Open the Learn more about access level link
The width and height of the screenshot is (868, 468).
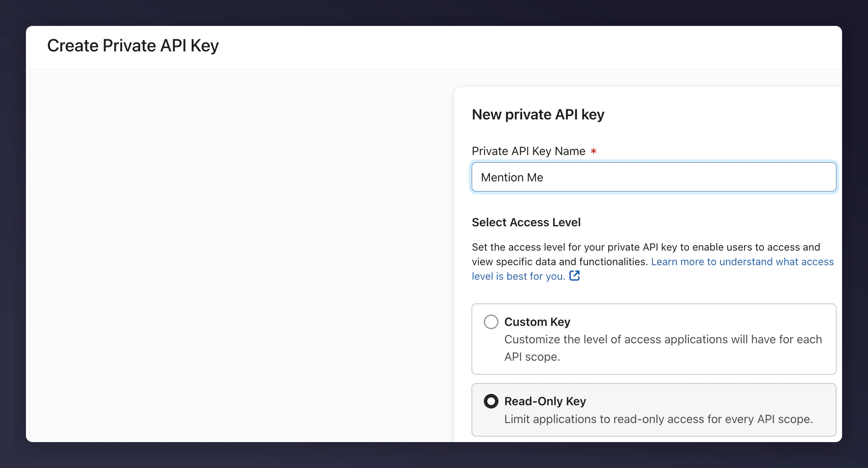pos(653,269)
